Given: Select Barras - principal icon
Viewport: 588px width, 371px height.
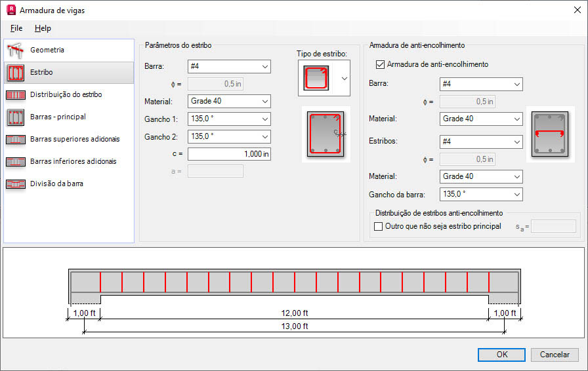Looking at the screenshot, I should pyautogui.click(x=15, y=117).
